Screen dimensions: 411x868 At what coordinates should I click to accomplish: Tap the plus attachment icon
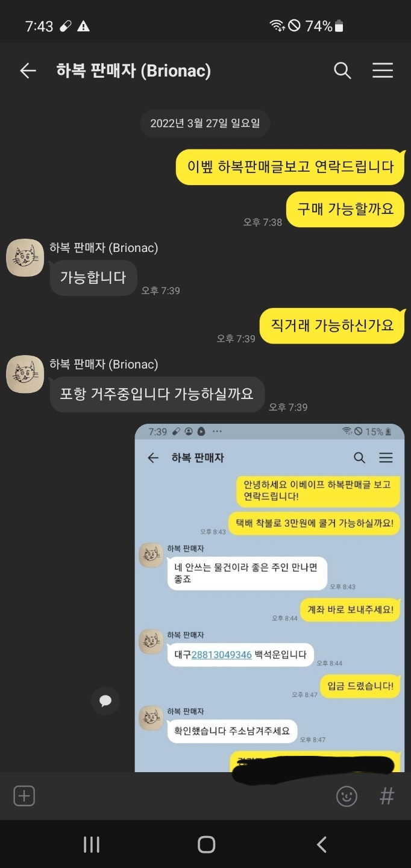tap(24, 796)
